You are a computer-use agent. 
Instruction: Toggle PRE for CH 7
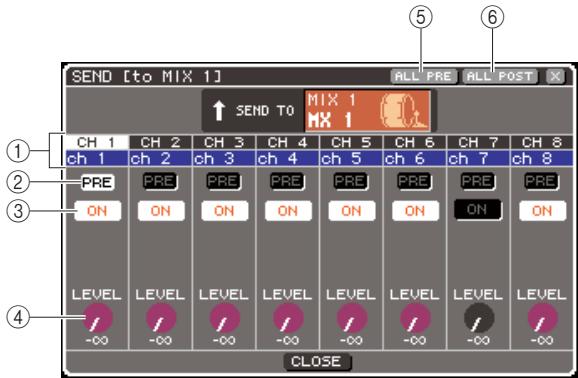point(478,181)
